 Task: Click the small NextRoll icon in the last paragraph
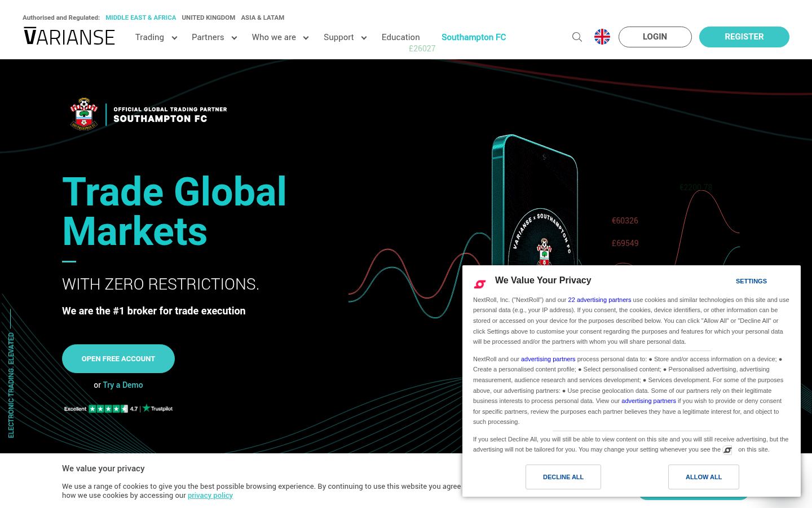[x=728, y=450]
